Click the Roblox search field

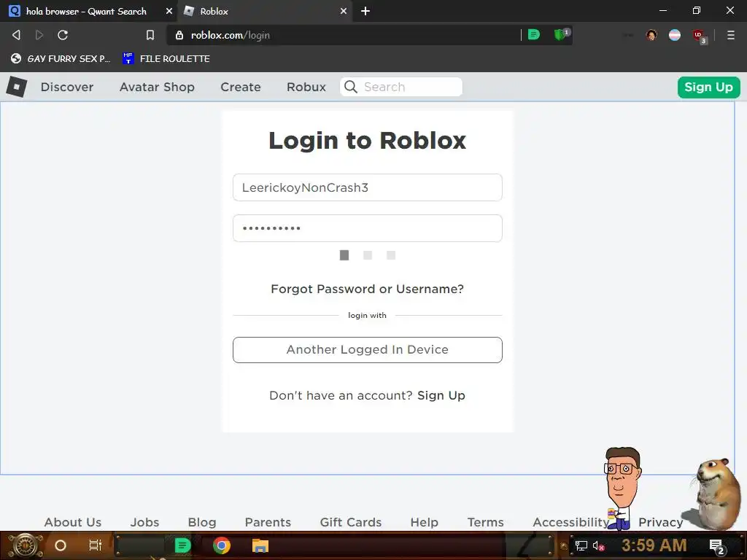[x=401, y=87]
